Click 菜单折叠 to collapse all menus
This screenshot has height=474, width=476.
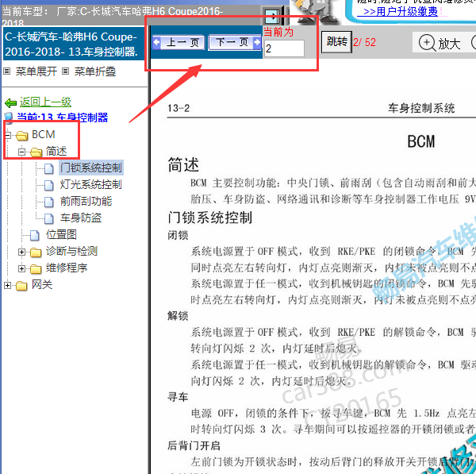(95, 71)
